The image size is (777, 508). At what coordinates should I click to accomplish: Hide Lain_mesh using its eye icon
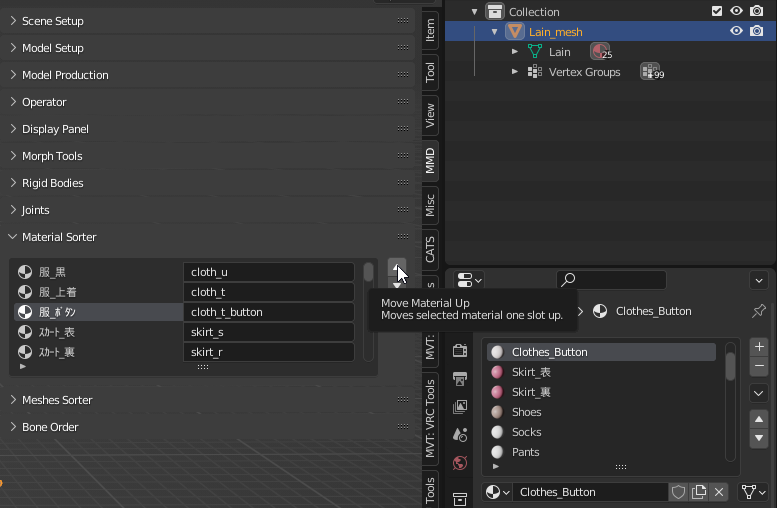click(736, 32)
